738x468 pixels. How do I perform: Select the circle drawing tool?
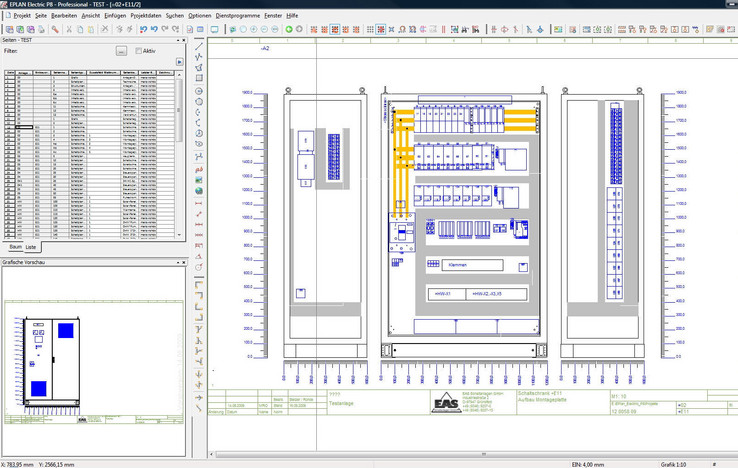(x=199, y=90)
